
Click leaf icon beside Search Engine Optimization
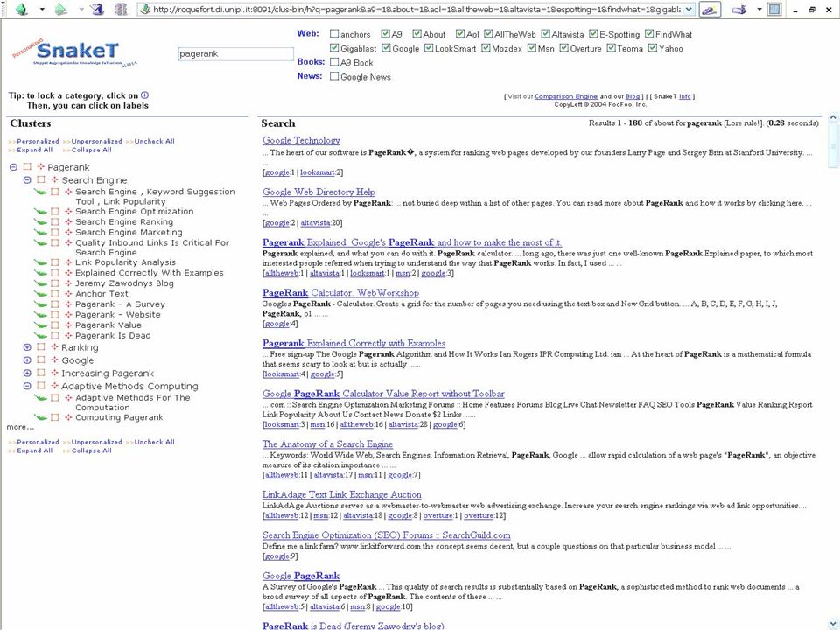pyautogui.click(x=40, y=212)
